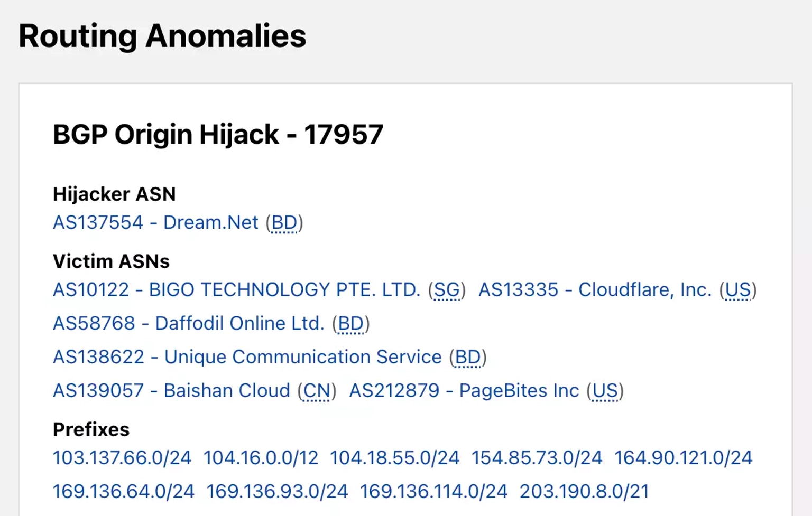This screenshot has width=812, height=516.
Task: Select prefix 164.90.121.0/24
Action: pos(683,457)
